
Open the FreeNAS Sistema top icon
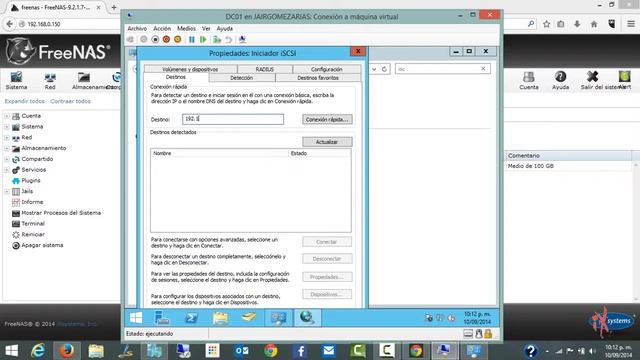point(16,80)
